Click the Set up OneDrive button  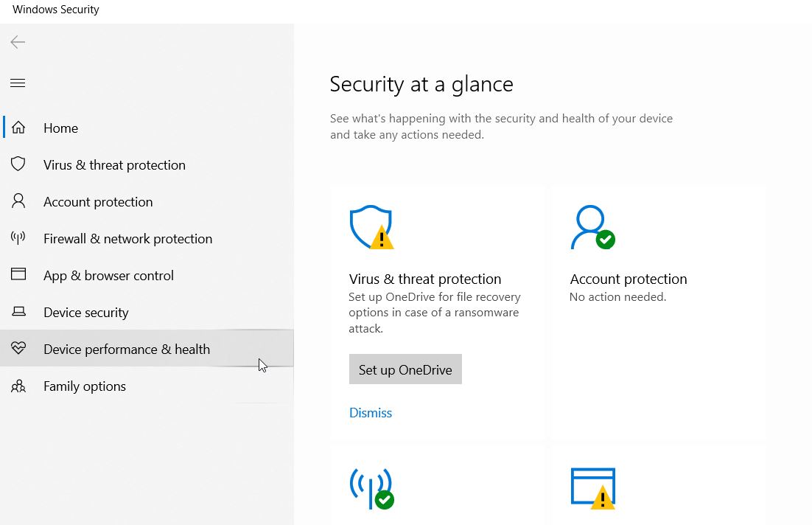405,369
